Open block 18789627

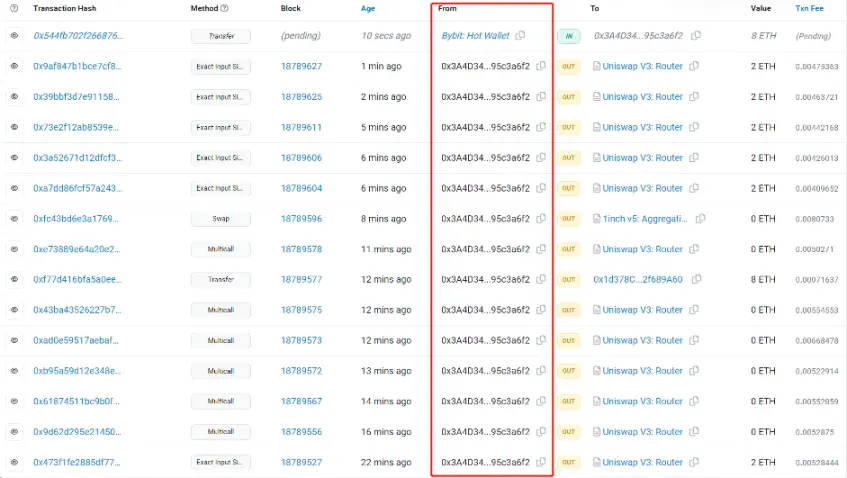click(301, 66)
